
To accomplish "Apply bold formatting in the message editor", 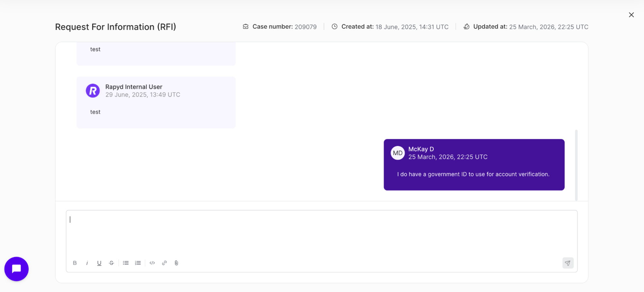I will click(75, 263).
